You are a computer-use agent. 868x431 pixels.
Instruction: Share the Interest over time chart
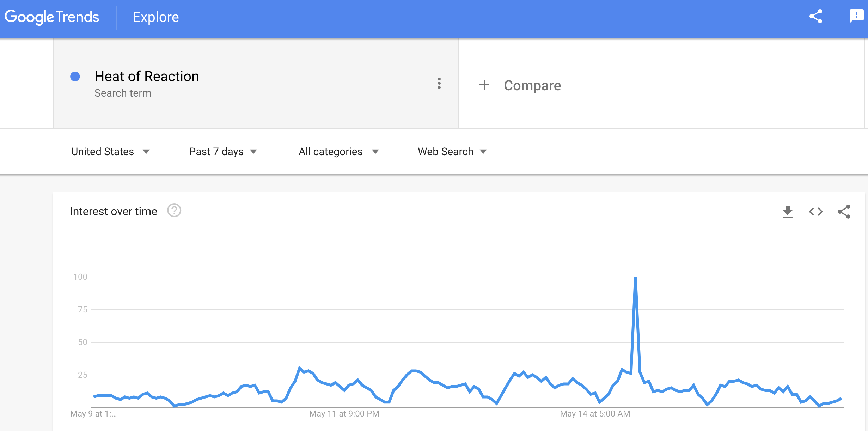pos(844,212)
